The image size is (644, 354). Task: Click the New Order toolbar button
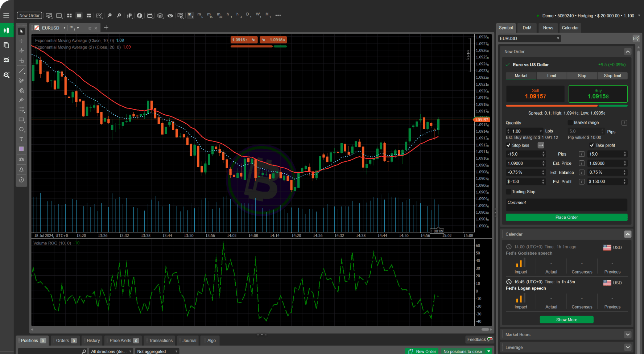29,16
